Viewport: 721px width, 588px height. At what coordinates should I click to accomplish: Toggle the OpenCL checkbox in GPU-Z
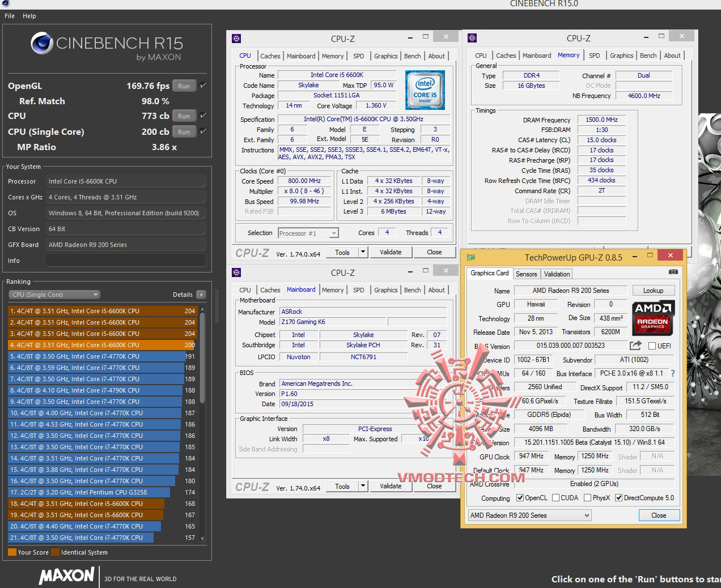(x=520, y=498)
